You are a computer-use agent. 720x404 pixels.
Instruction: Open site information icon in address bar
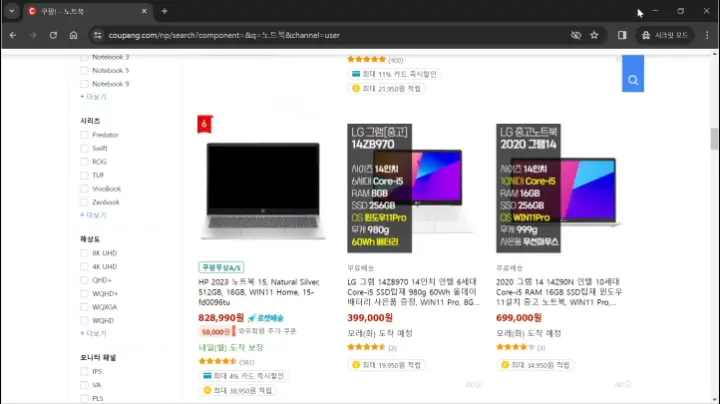[97, 35]
